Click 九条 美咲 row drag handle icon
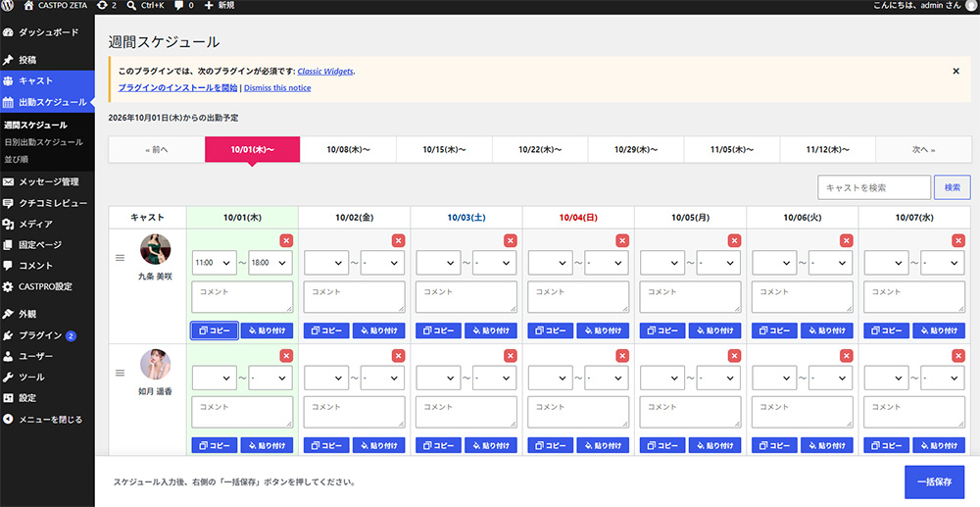This screenshot has height=507, width=980. [x=120, y=258]
